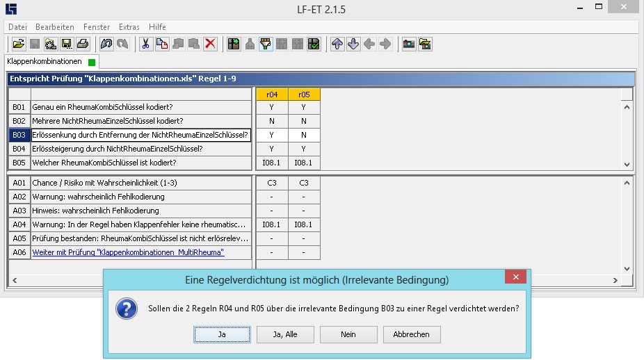Click the conditions pane scroll up arrow
This screenshot has height=360, width=644.
pyautogui.click(x=627, y=107)
